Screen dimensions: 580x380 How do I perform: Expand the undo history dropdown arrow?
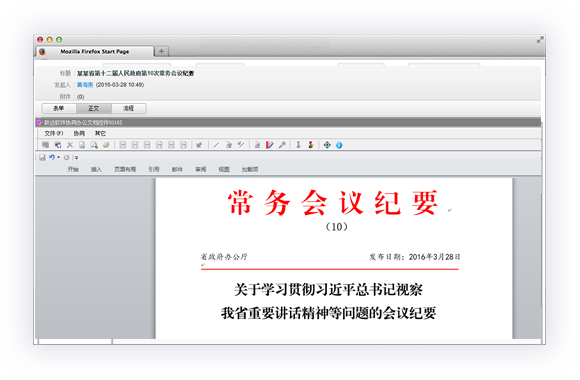pyautogui.click(x=58, y=158)
